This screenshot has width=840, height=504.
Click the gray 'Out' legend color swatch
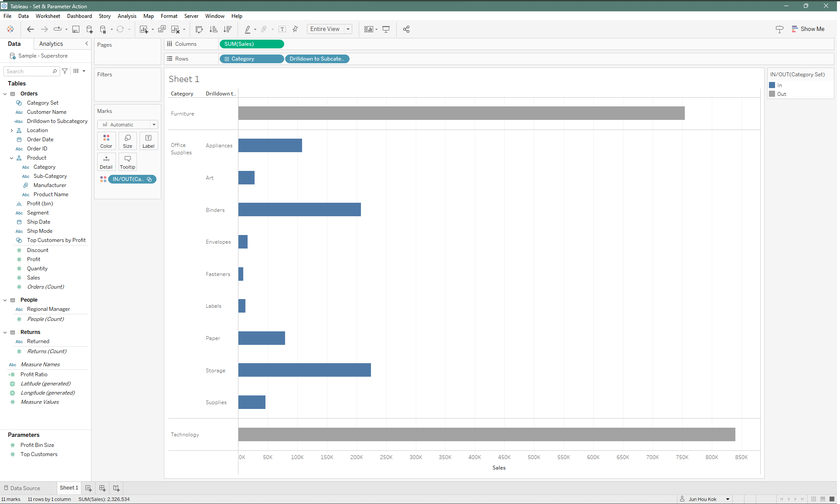point(772,94)
